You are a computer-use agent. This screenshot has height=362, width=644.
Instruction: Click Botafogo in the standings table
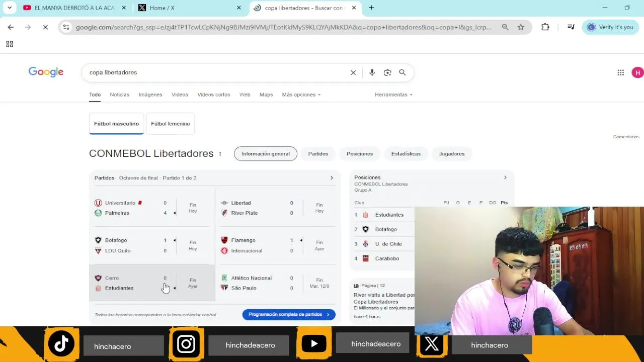point(386,229)
